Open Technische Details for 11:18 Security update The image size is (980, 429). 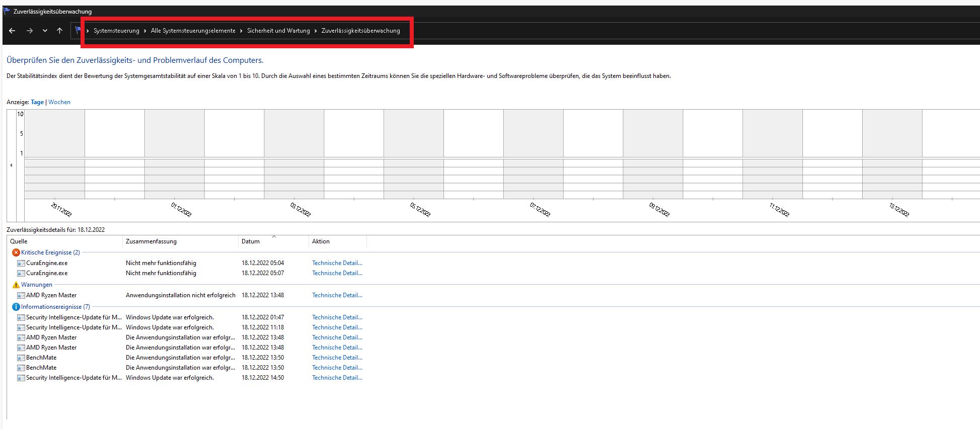click(337, 327)
